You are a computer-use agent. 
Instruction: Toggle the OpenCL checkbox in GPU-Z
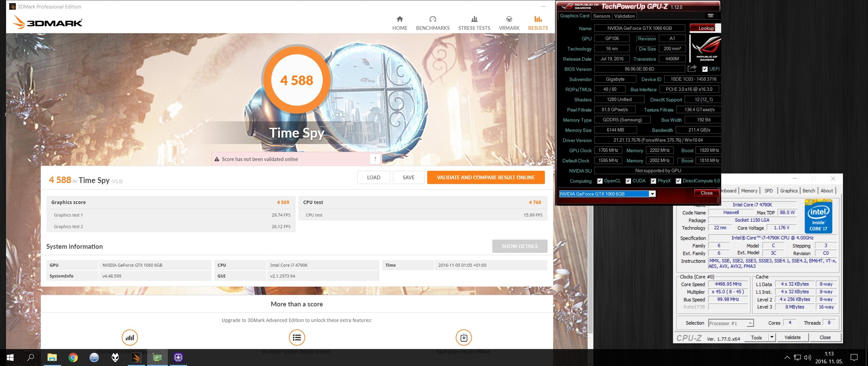coord(600,181)
